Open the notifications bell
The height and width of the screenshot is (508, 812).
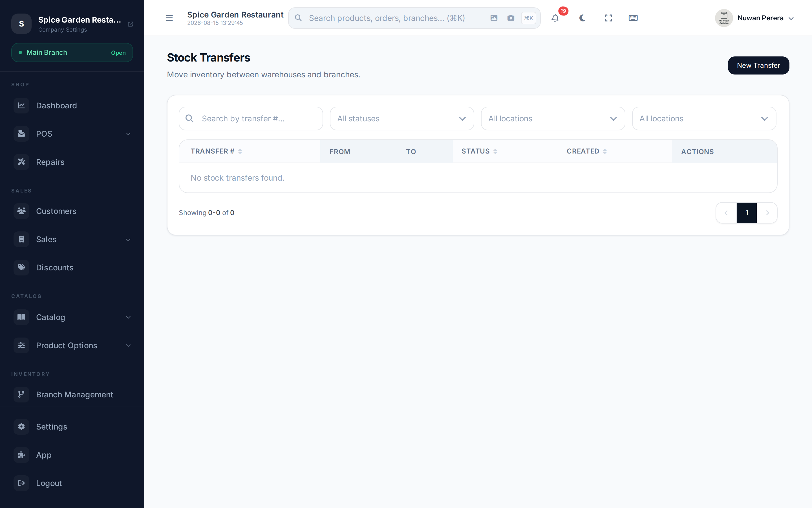(555, 18)
